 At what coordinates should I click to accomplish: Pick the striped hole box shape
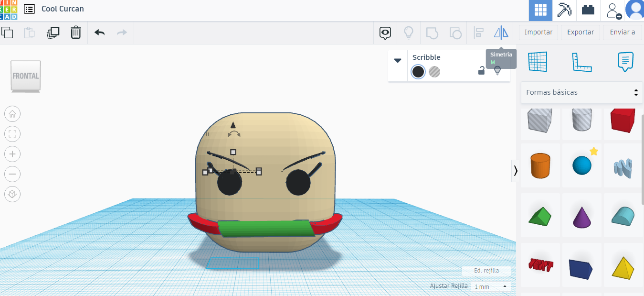click(x=540, y=121)
